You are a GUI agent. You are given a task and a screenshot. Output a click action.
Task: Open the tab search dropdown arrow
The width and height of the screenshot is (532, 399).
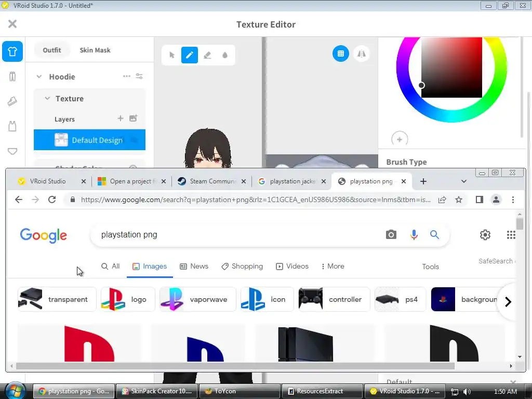click(464, 181)
